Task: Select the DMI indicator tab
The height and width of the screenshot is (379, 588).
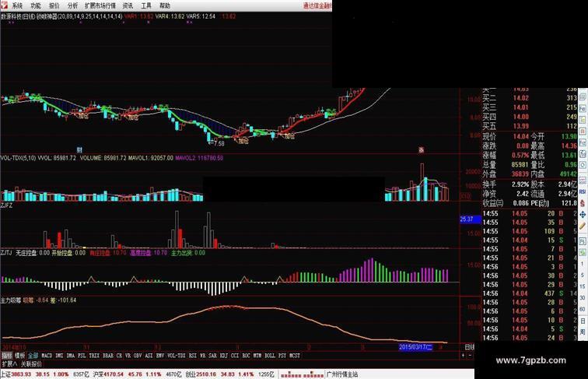Action: coord(59,355)
